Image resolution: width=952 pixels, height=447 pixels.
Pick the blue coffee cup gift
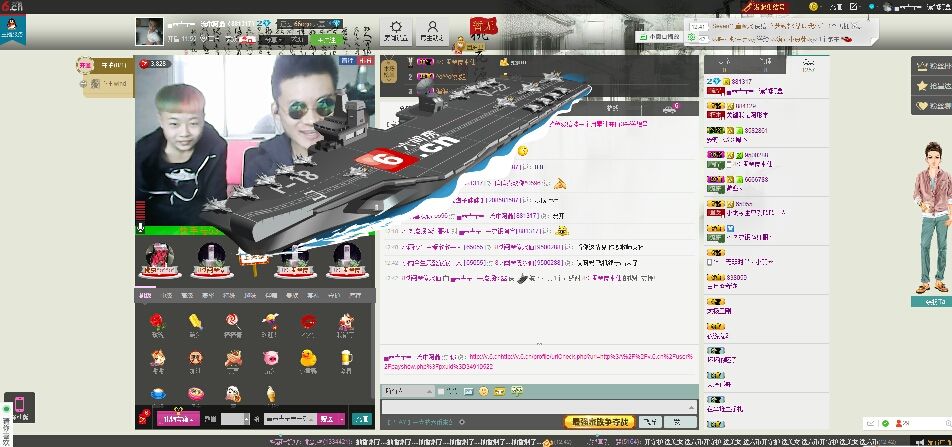coord(157,392)
